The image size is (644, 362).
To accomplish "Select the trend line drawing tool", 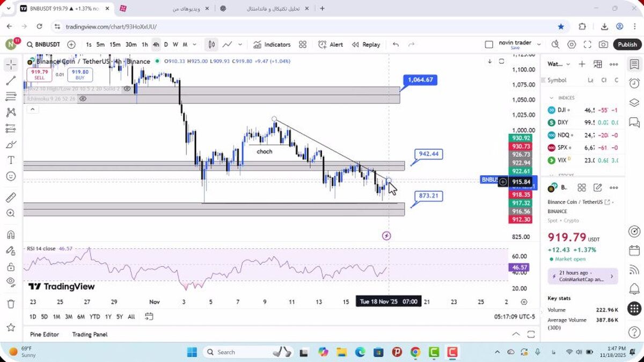I will click(x=11, y=81).
